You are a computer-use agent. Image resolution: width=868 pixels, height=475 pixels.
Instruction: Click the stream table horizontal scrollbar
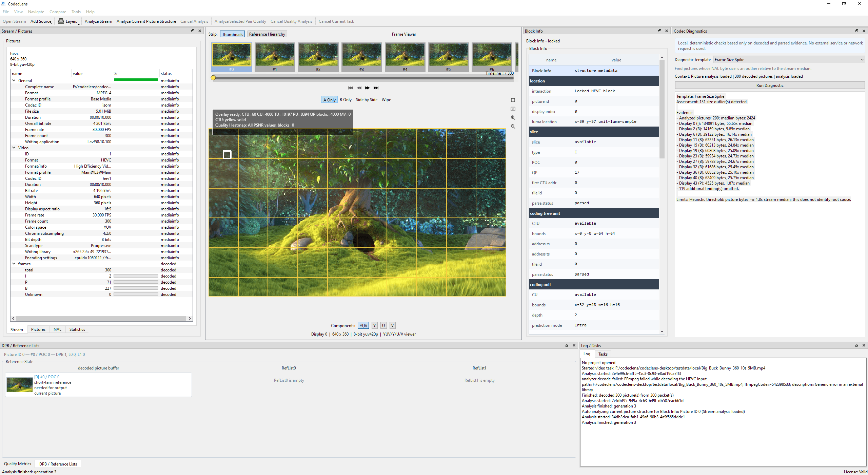pyautogui.click(x=101, y=319)
